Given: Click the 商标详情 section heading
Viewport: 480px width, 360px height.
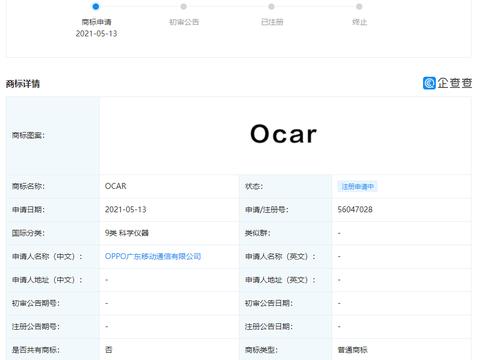Looking at the screenshot, I should click(x=23, y=84).
